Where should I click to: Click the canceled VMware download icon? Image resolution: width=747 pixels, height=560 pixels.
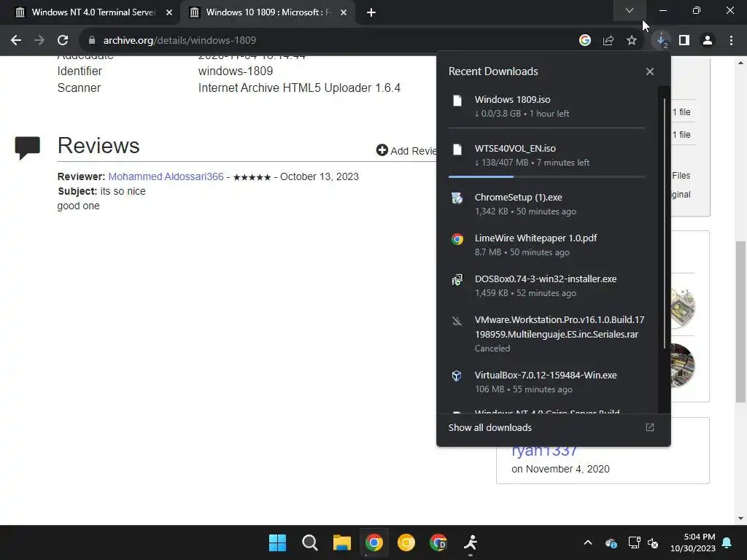coord(457,321)
